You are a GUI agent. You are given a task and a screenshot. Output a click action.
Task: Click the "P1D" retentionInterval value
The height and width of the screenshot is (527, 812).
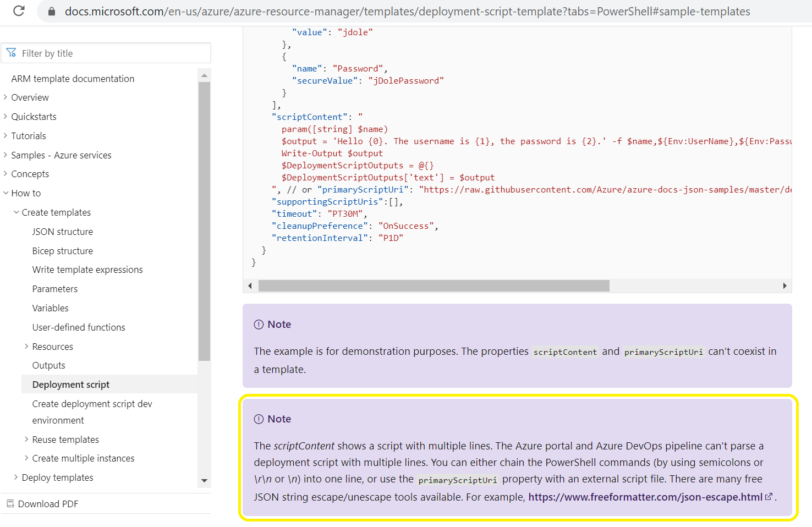coord(391,238)
